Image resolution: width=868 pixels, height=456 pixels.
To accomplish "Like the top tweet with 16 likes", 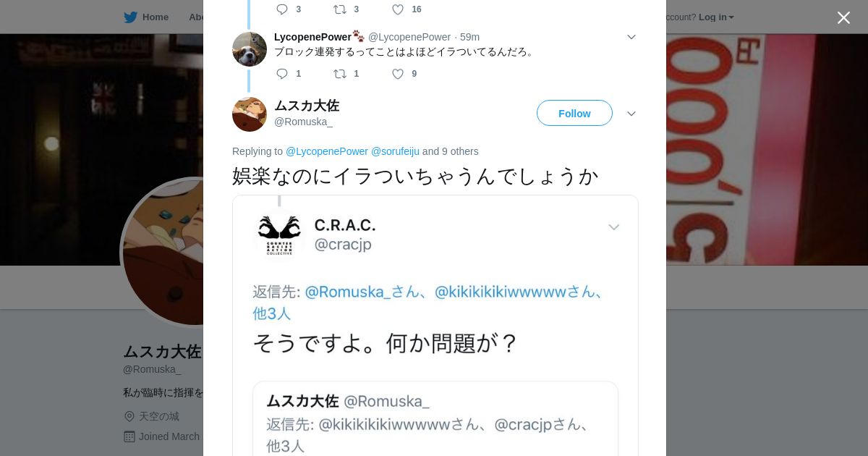I will tap(398, 9).
